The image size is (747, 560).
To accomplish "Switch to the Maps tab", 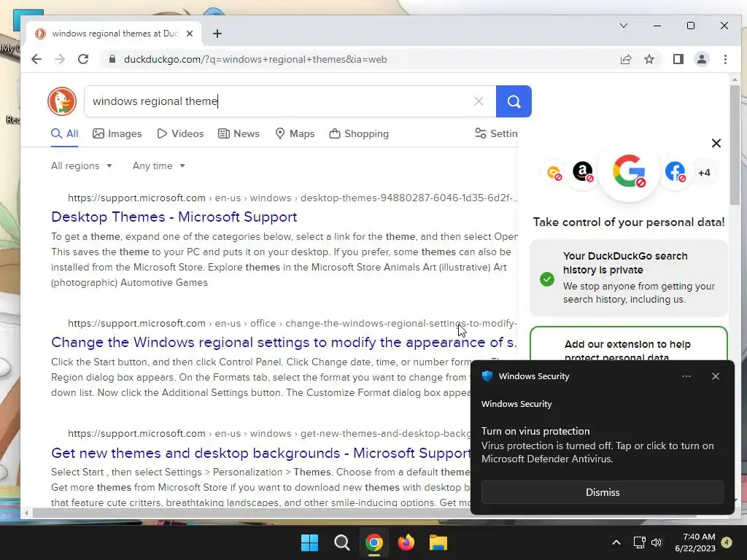I will point(295,134).
